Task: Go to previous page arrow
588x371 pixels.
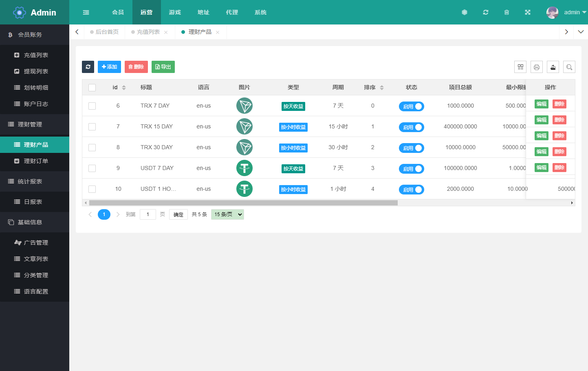Action: click(x=90, y=214)
